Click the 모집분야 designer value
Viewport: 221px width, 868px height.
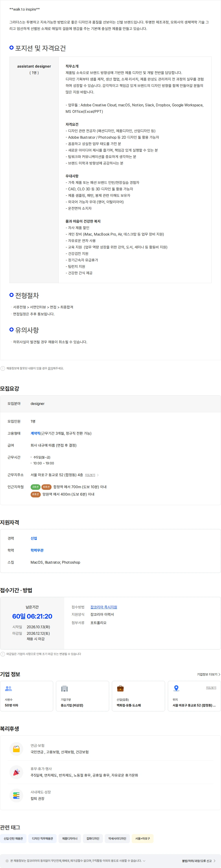point(37,404)
